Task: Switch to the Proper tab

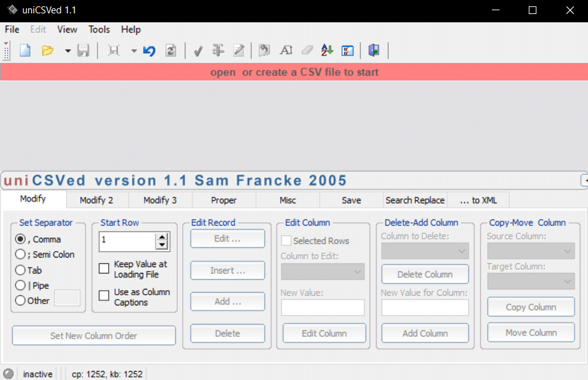Action: click(x=224, y=200)
